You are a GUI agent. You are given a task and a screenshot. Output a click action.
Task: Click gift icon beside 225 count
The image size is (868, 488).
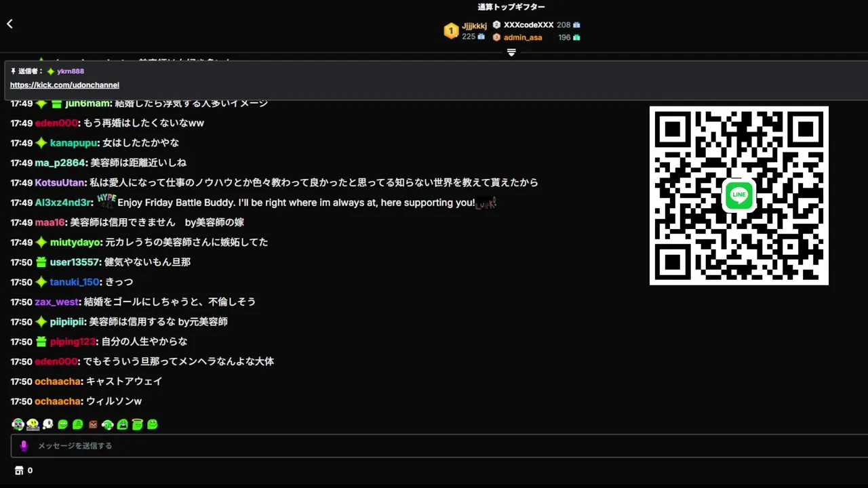[481, 37]
